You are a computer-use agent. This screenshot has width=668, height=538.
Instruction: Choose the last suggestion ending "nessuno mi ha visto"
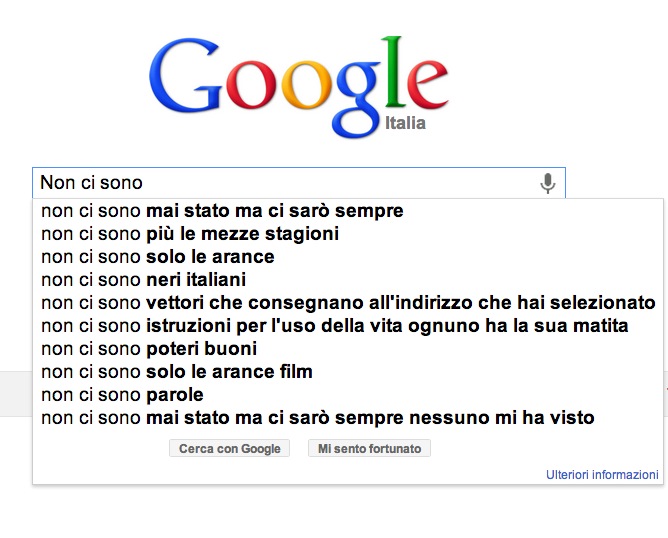pos(318,418)
